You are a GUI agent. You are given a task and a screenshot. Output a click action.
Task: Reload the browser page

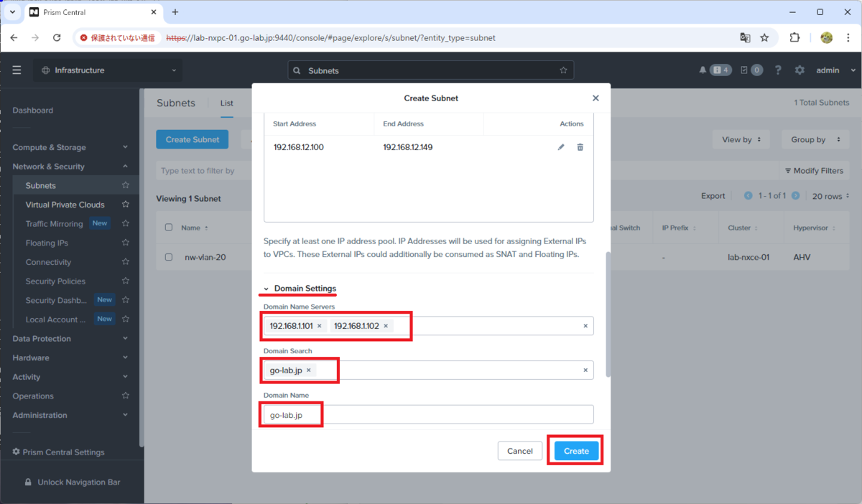pyautogui.click(x=57, y=37)
